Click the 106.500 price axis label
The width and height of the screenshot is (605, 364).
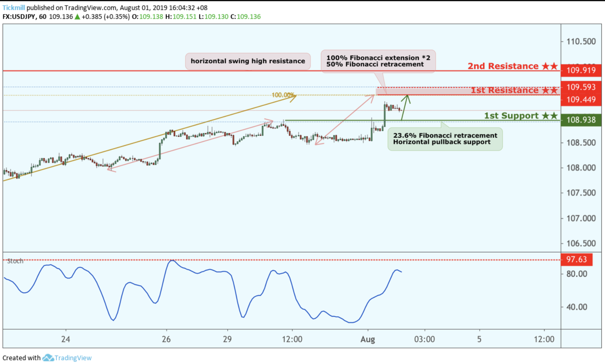pyautogui.click(x=581, y=243)
